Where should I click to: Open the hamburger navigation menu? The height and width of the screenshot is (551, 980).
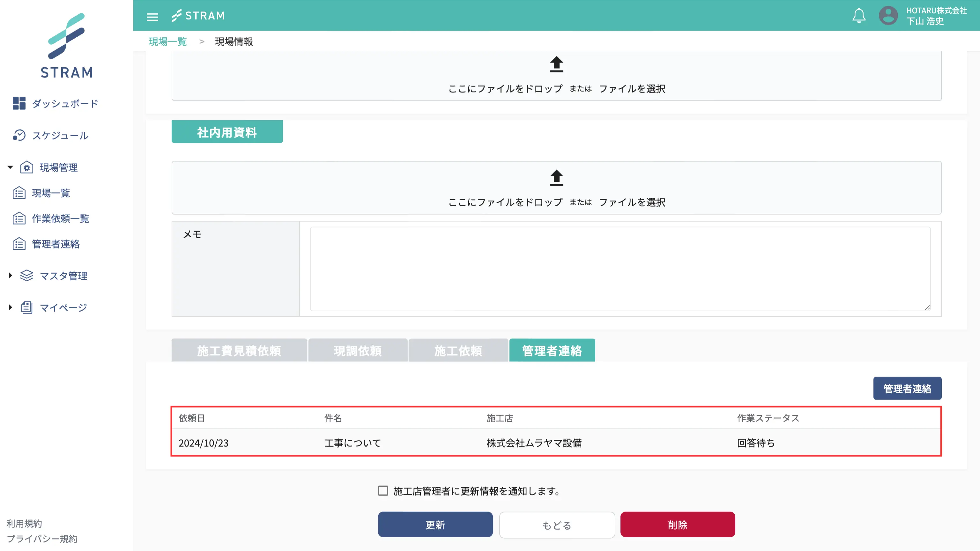(x=152, y=16)
